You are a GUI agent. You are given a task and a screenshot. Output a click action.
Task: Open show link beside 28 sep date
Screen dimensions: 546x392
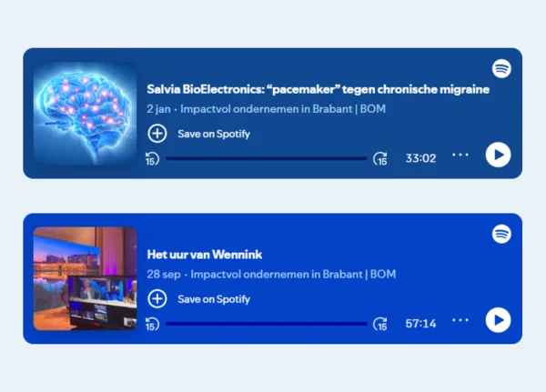click(x=293, y=275)
